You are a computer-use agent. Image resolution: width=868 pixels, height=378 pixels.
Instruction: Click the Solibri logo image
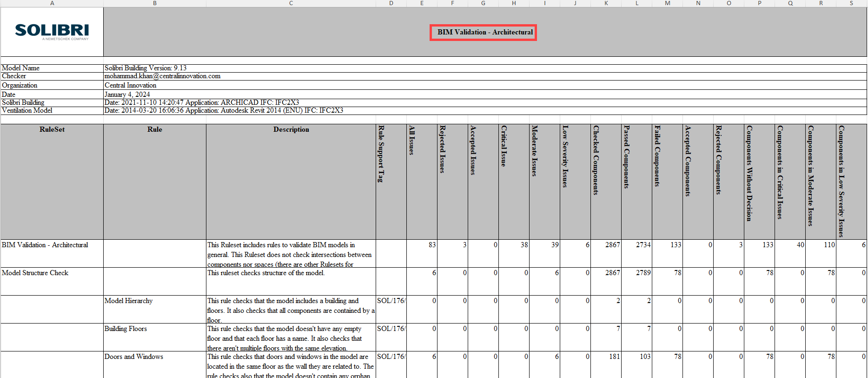52,32
